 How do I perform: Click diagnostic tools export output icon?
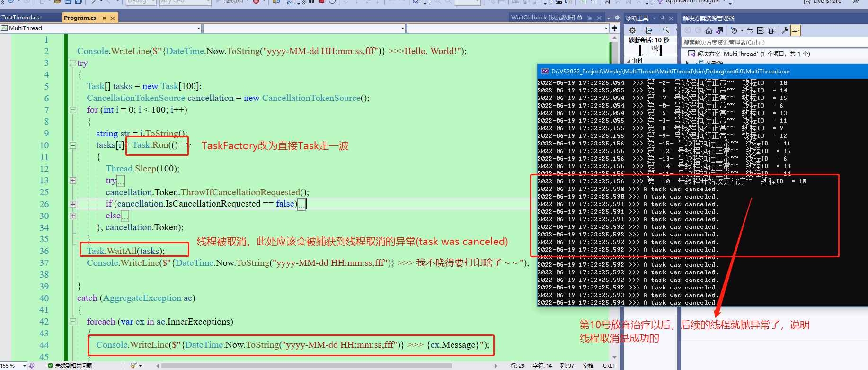649,30
